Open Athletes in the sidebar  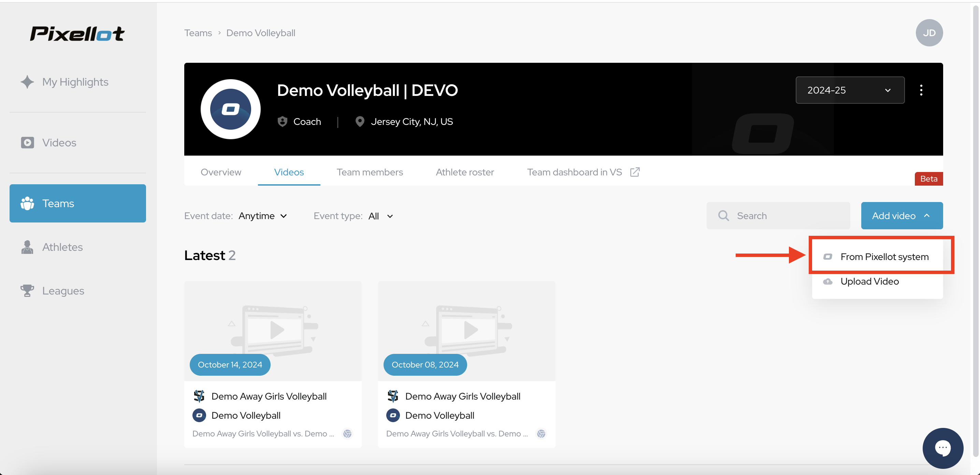(x=77, y=247)
